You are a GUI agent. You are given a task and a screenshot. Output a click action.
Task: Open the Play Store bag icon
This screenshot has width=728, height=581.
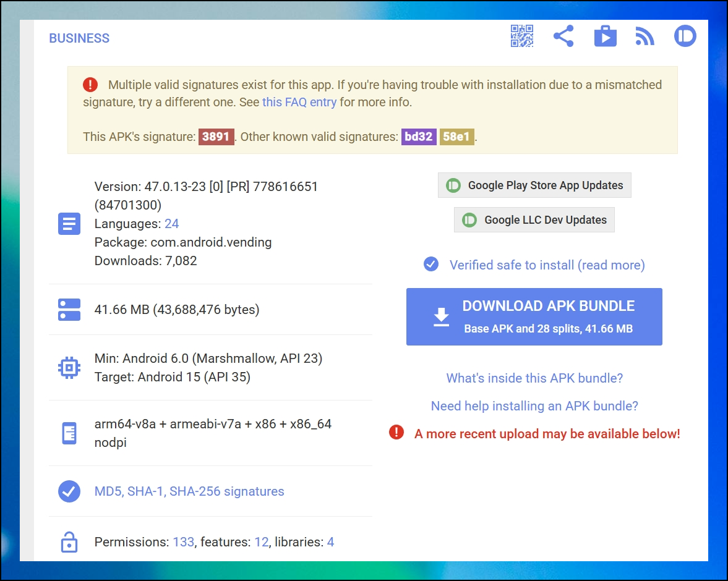tap(606, 36)
